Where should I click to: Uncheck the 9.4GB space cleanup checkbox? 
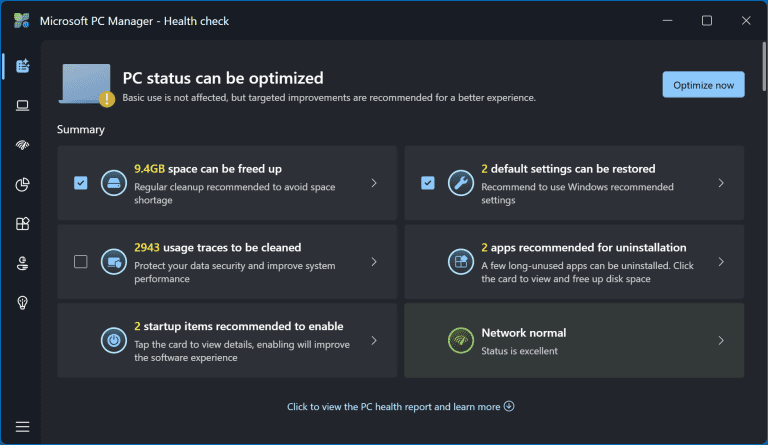point(81,183)
